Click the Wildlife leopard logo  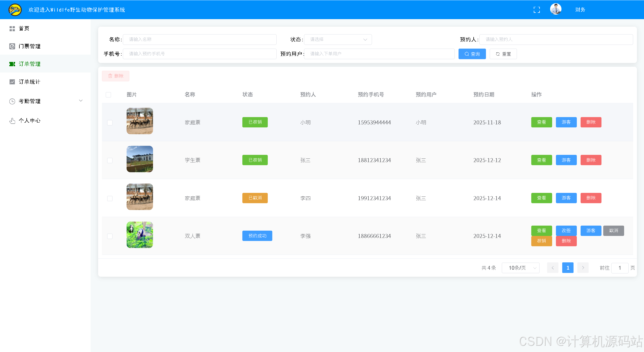(15, 10)
